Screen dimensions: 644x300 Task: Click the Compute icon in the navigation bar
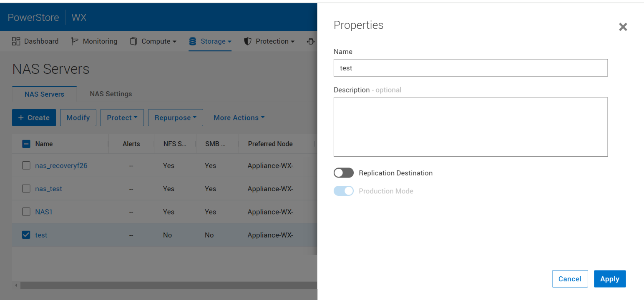[x=133, y=41]
